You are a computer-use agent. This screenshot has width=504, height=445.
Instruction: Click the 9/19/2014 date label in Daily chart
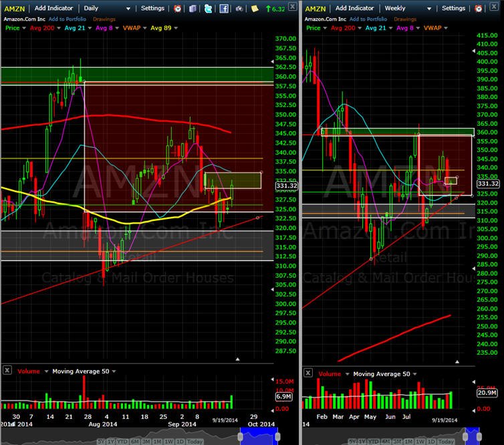coord(225,420)
